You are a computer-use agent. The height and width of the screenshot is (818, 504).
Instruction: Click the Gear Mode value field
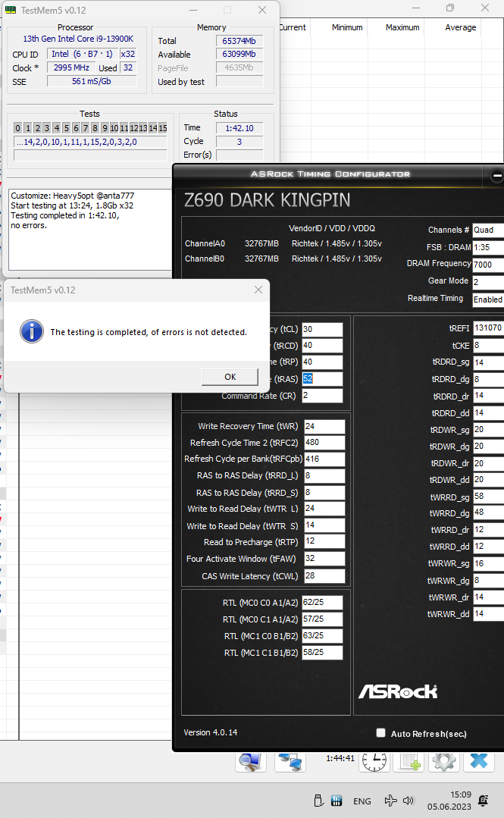[x=488, y=282]
